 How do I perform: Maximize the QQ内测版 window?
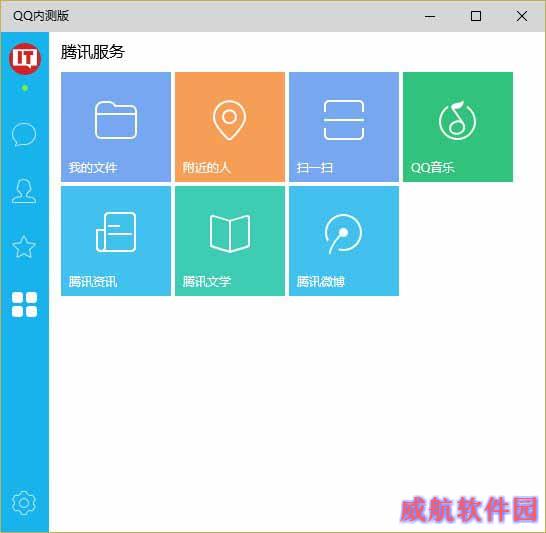tap(476, 16)
